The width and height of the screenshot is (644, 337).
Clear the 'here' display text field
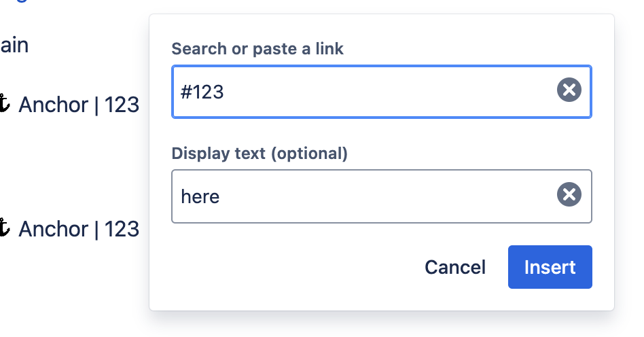[x=569, y=196]
